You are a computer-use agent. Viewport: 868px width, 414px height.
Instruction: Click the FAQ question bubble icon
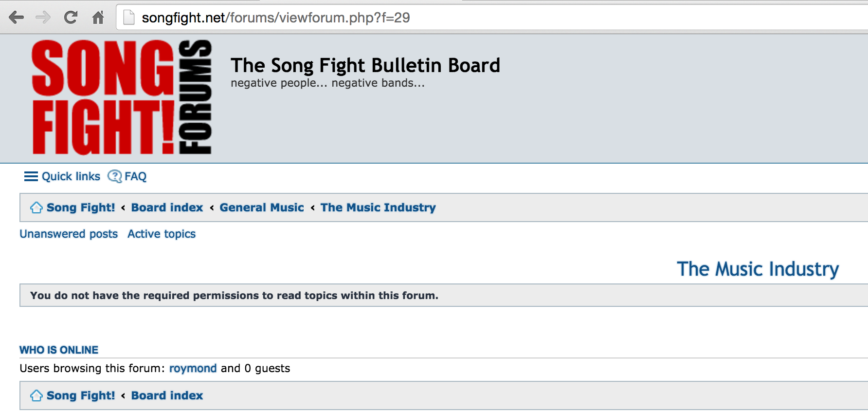[x=115, y=176]
